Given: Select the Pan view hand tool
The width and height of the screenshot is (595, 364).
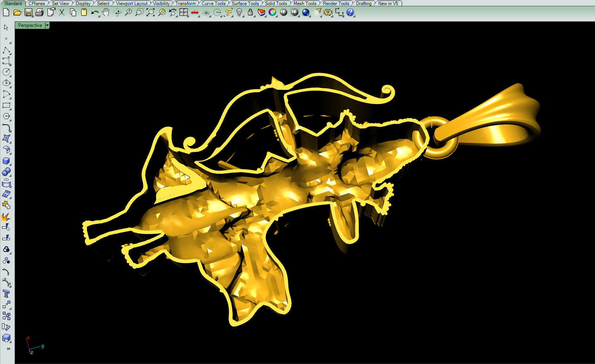Looking at the screenshot, I should 105,13.
